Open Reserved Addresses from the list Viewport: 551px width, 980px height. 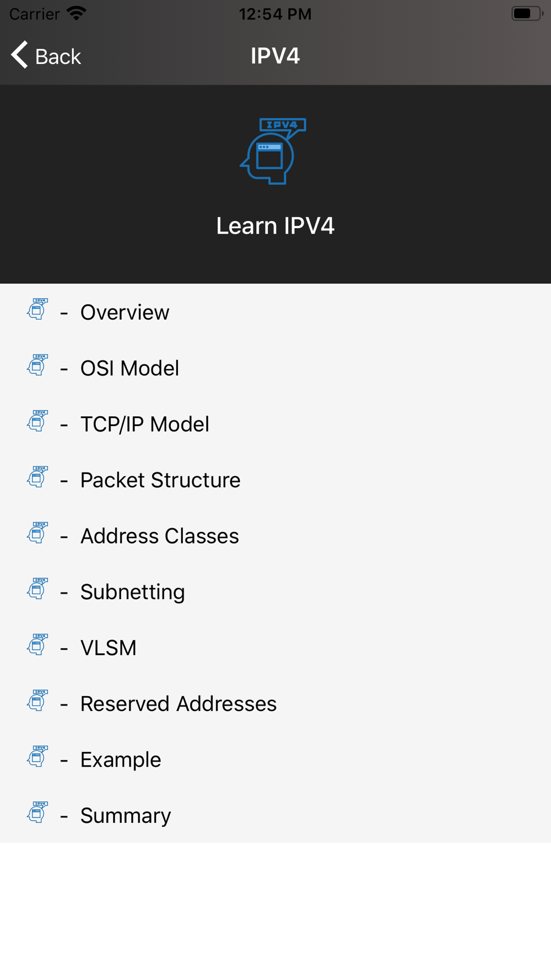[275, 703]
